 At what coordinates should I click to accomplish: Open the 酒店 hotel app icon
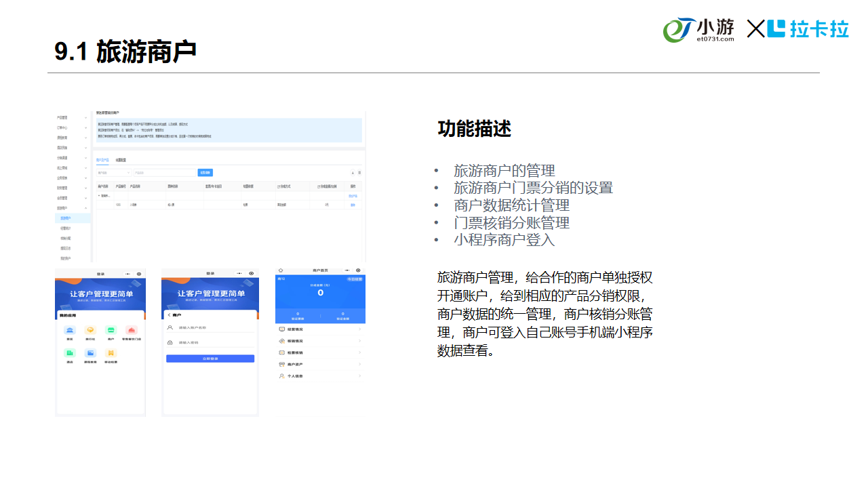pos(69,354)
